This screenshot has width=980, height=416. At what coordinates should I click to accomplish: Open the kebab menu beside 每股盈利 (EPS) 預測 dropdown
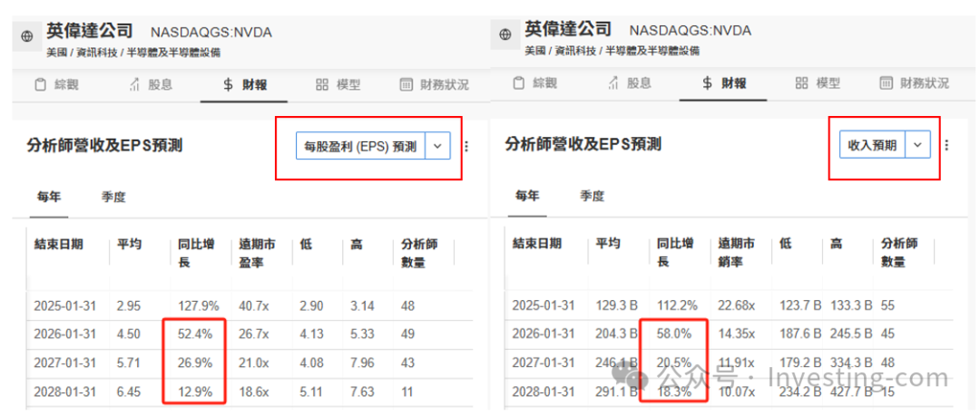click(x=467, y=146)
